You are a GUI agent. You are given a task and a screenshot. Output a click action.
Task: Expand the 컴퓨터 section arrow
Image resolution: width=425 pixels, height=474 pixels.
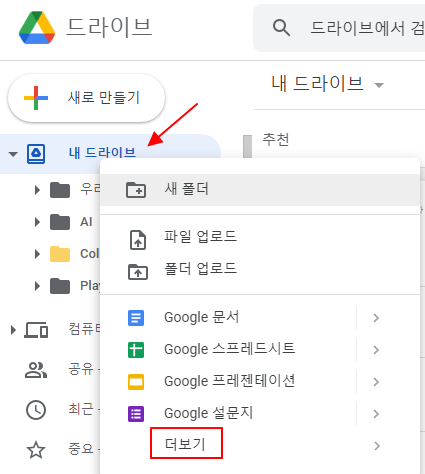(x=13, y=330)
